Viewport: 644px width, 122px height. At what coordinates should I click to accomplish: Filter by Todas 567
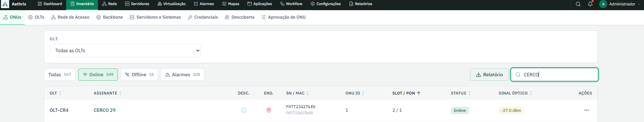60,75
